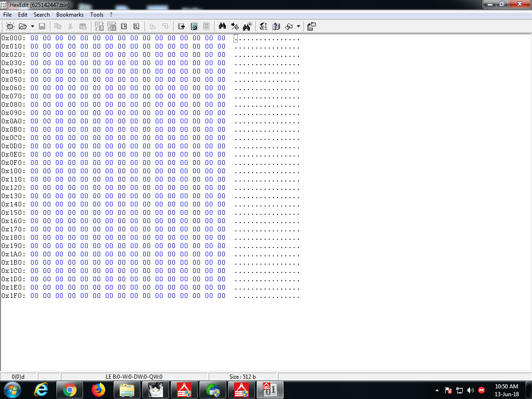Click the 0x100: offset label

coord(13,171)
